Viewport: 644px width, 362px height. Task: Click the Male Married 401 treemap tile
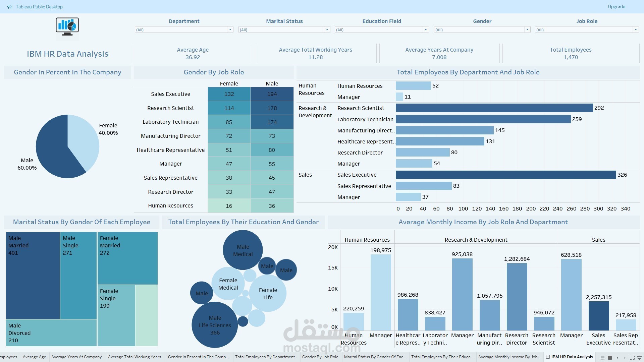pos(33,276)
